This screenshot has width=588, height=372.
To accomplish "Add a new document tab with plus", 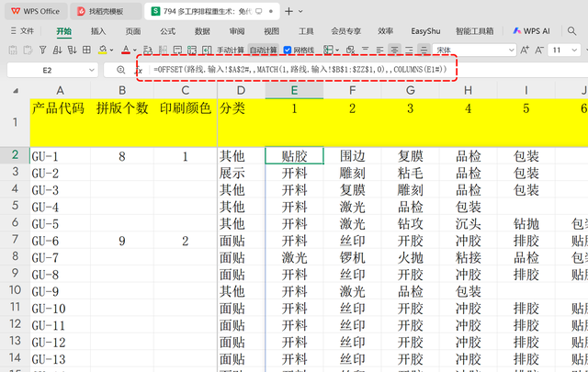I will tap(288, 11).
